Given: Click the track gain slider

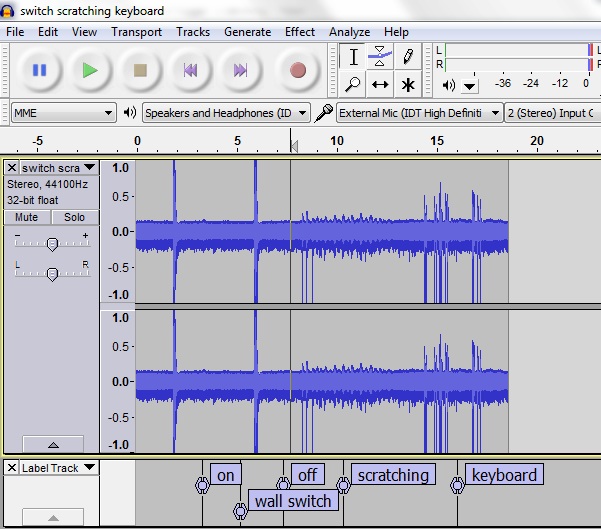Looking at the screenshot, I should pyautogui.click(x=52, y=243).
